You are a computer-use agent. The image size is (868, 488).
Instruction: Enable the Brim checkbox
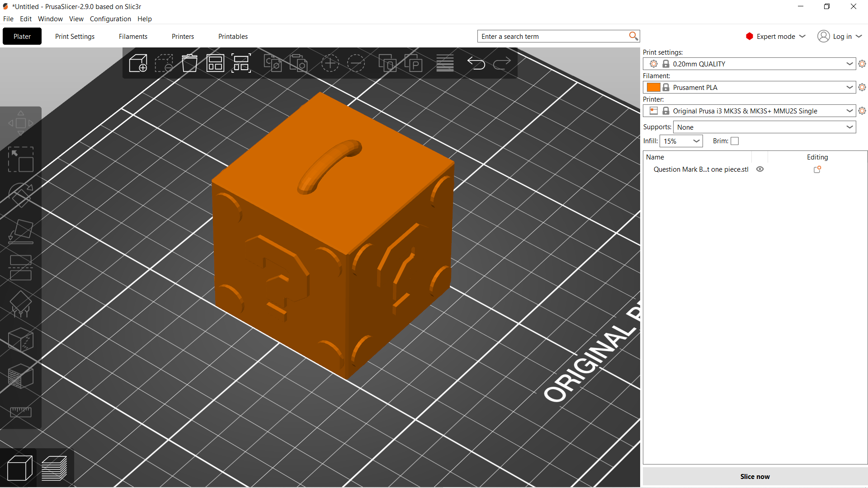coord(735,141)
